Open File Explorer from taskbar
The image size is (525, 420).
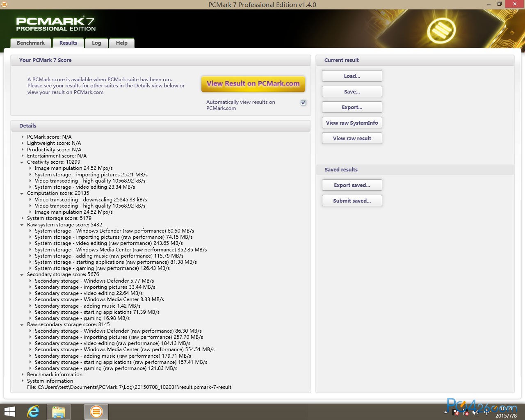point(59,411)
